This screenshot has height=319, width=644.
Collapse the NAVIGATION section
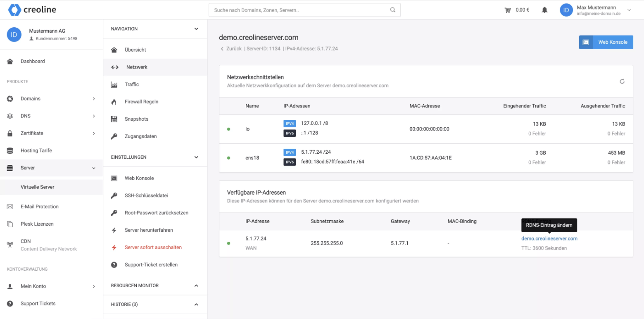click(196, 29)
